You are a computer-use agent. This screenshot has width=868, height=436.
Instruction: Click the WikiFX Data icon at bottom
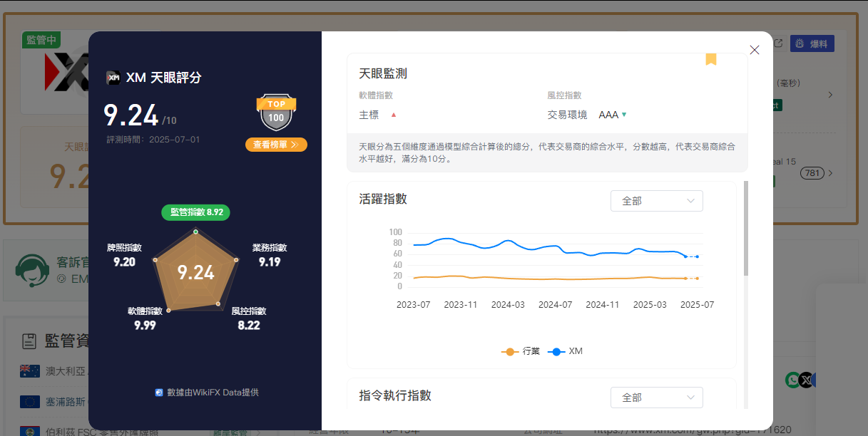coord(159,393)
